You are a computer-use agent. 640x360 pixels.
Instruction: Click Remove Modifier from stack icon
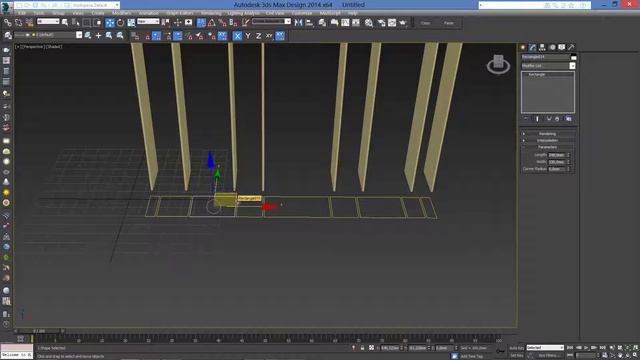557,119
